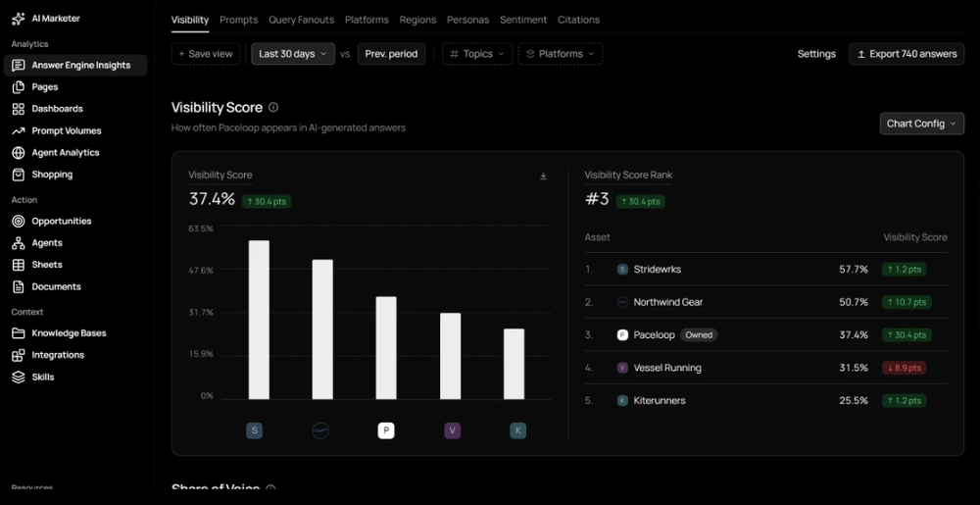The width and height of the screenshot is (980, 505).
Task: Open Settings link
Action: tap(816, 54)
